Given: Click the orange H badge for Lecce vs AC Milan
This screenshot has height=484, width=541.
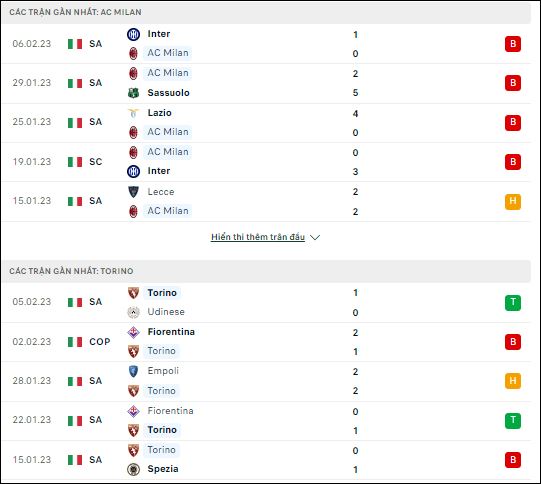Looking at the screenshot, I should click(x=513, y=201).
